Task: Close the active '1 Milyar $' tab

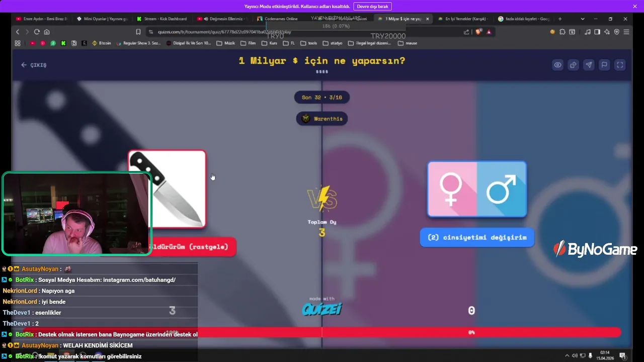Action: pos(428,19)
